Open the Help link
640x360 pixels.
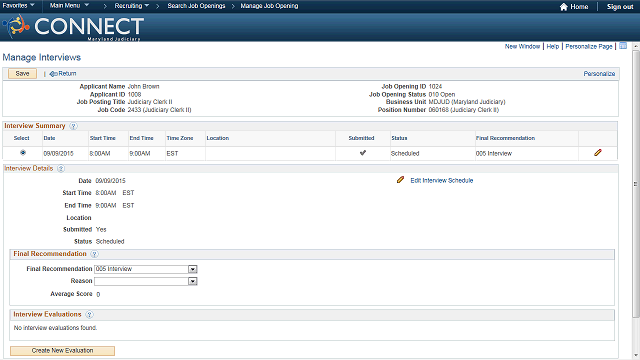pos(553,47)
